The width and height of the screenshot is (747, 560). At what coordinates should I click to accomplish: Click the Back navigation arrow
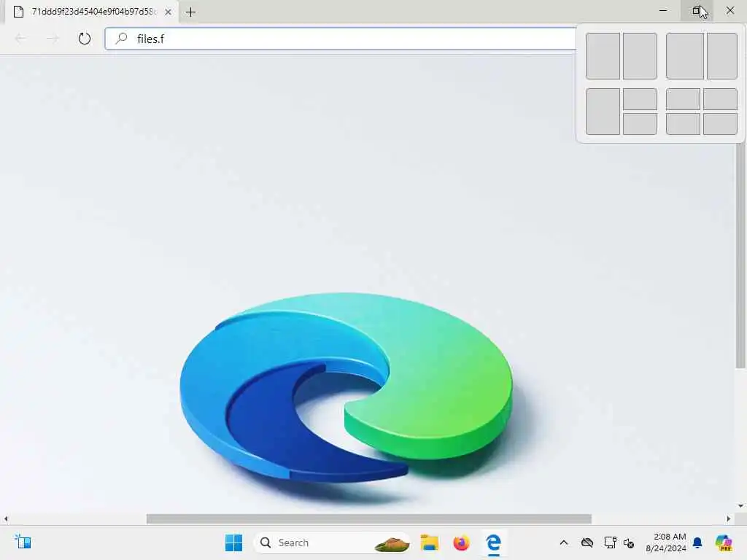20,39
